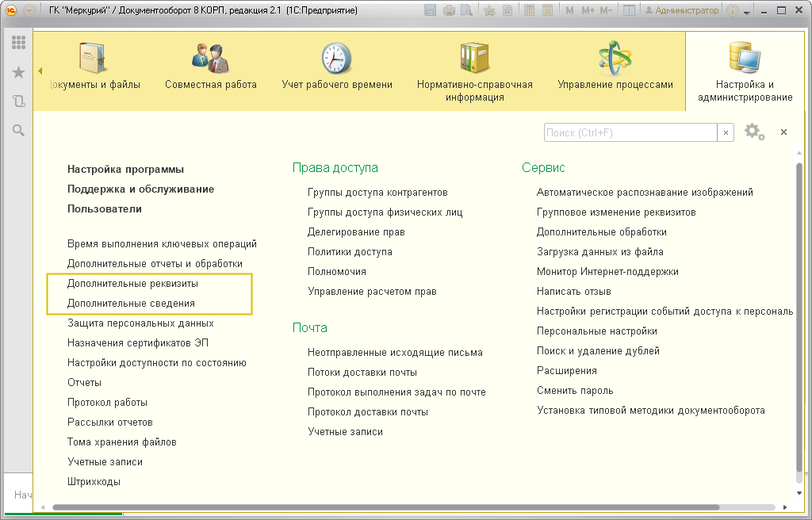Click the horizontal scrollbar at the bottom

(386, 507)
